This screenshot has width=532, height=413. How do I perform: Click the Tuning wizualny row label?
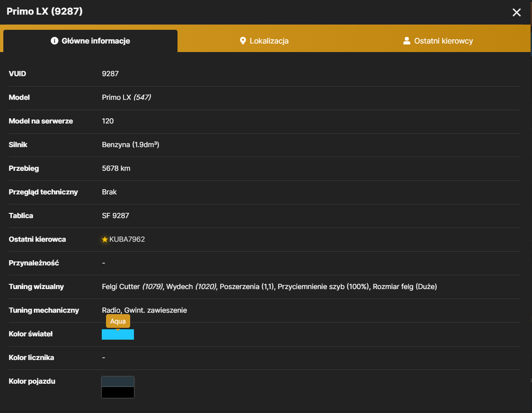click(36, 287)
